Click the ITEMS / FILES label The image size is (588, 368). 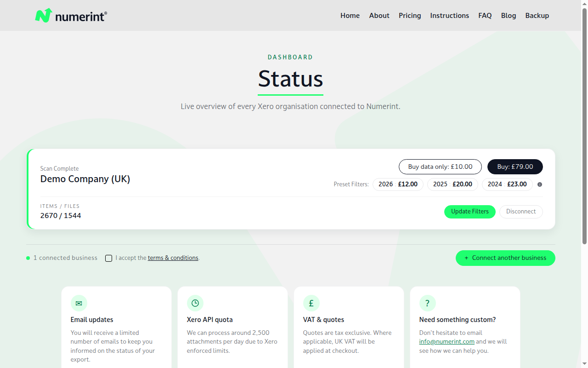coord(60,206)
